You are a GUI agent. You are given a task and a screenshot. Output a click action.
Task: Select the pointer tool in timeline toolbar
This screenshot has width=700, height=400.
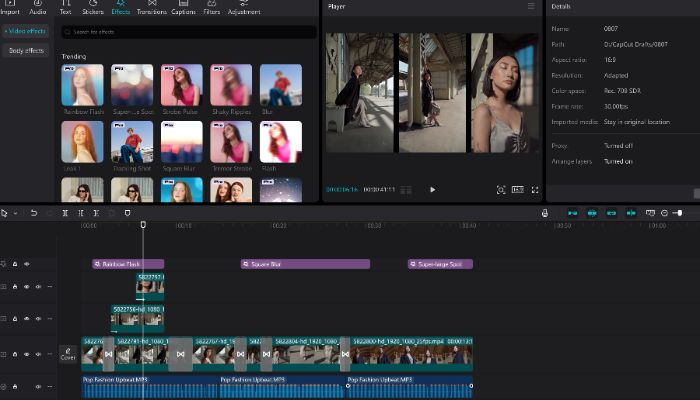4,213
